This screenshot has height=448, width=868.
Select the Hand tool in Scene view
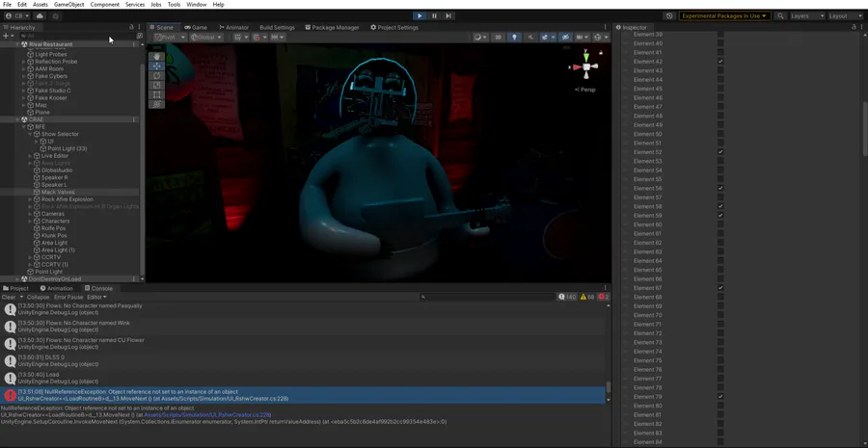point(157,57)
